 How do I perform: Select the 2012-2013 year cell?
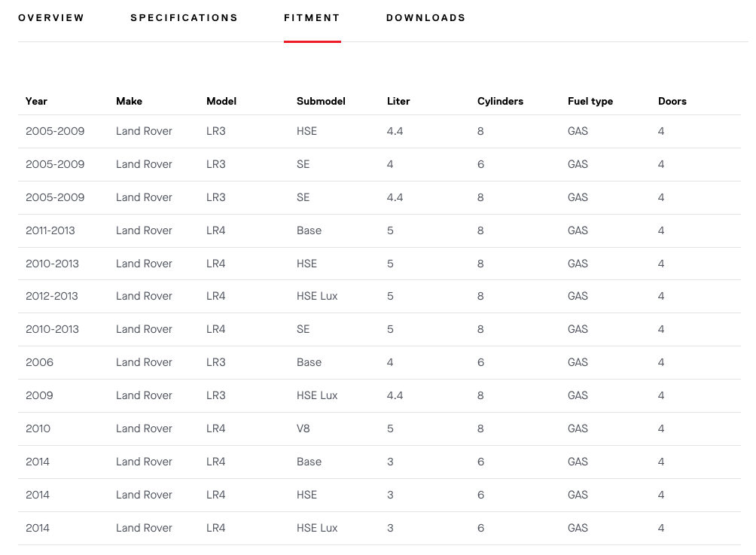[52, 296]
